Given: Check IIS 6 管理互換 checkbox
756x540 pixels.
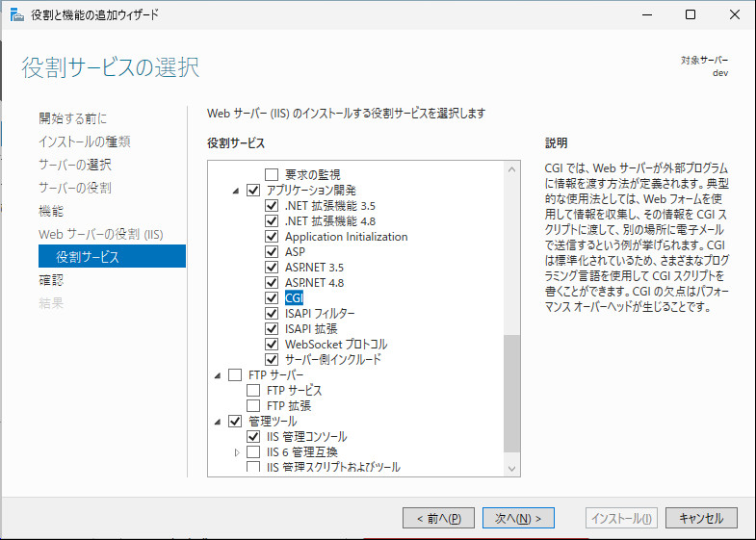Looking at the screenshot, I should [253, 451].
